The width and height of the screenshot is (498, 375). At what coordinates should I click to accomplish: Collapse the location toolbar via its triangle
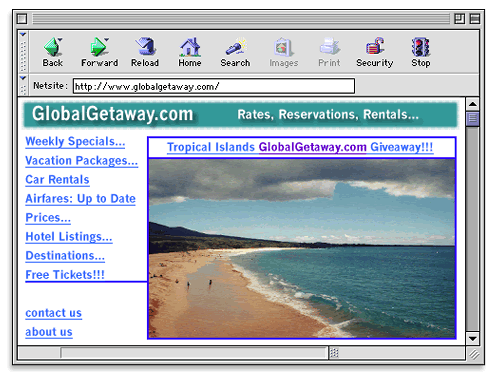coord(23,78)
